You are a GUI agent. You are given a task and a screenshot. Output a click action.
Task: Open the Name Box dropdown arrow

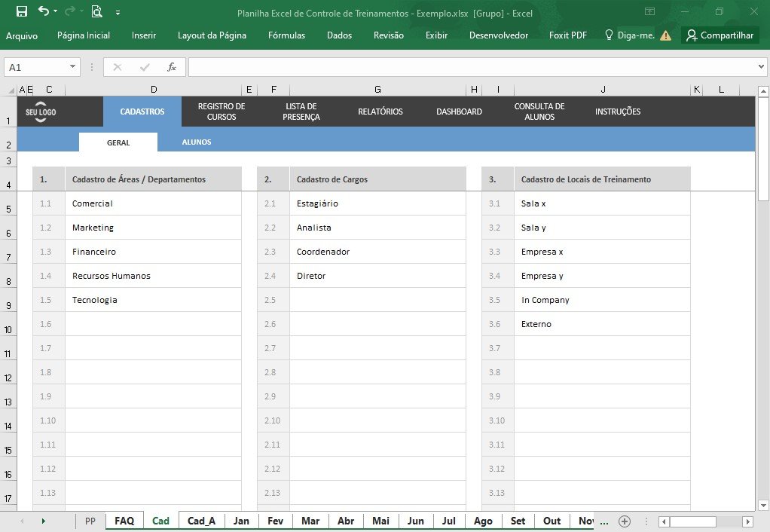[x=72, y=67]
